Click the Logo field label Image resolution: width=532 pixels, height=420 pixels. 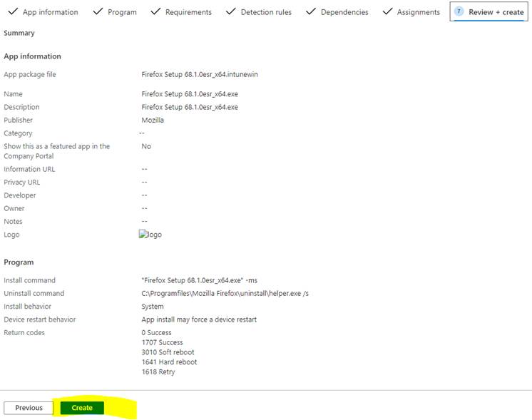11,235
